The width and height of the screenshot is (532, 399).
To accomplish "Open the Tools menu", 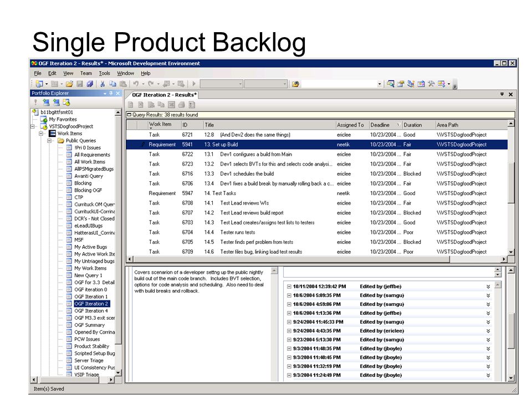I will 105,73.
